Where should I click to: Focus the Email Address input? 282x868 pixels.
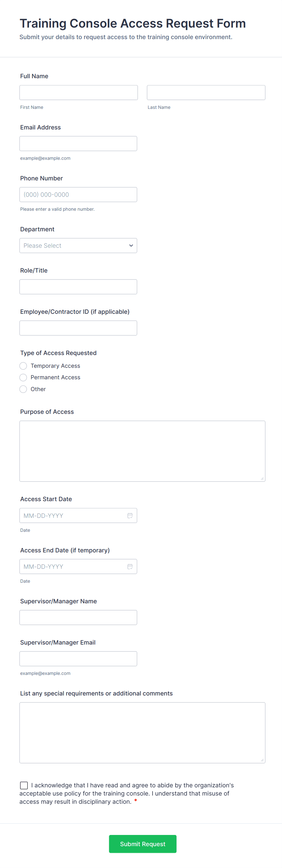78,143
